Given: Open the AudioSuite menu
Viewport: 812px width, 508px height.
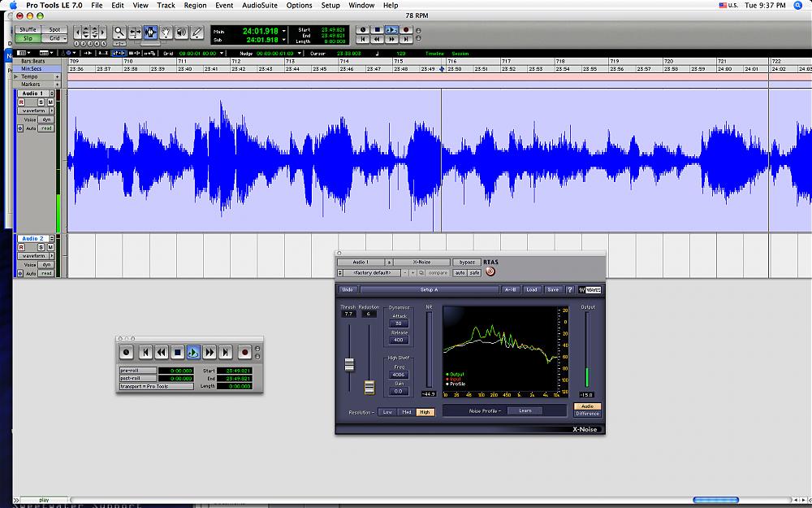Looking at the screenshot, I should (x=260, y=5).
